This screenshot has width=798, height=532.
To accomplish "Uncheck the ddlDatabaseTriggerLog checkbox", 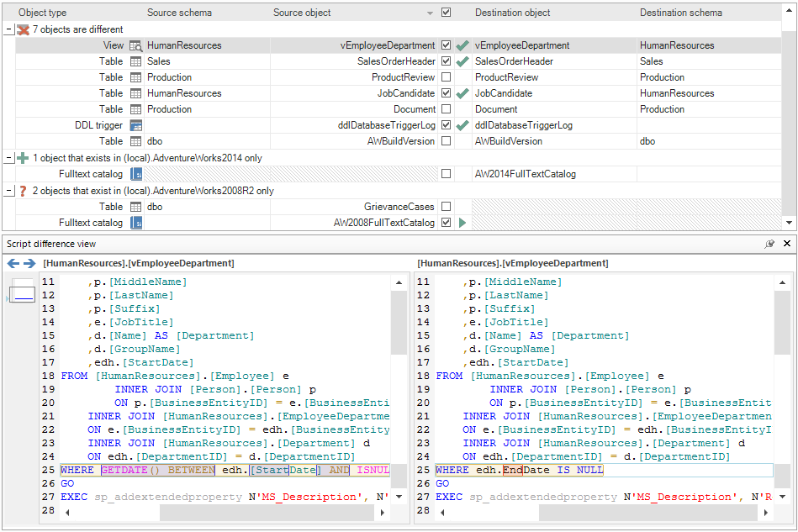I will [446, 124].
